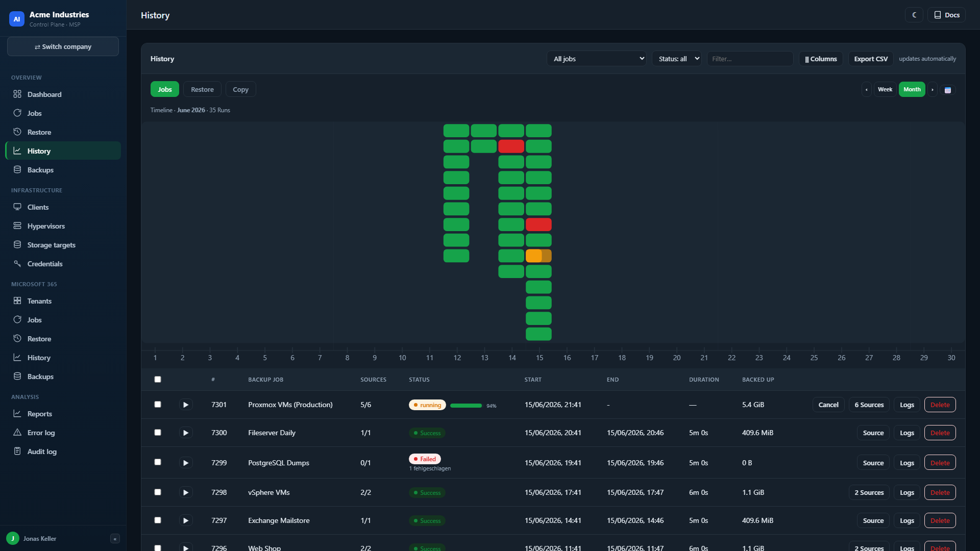Cancel running job 7301

(828, 405)
